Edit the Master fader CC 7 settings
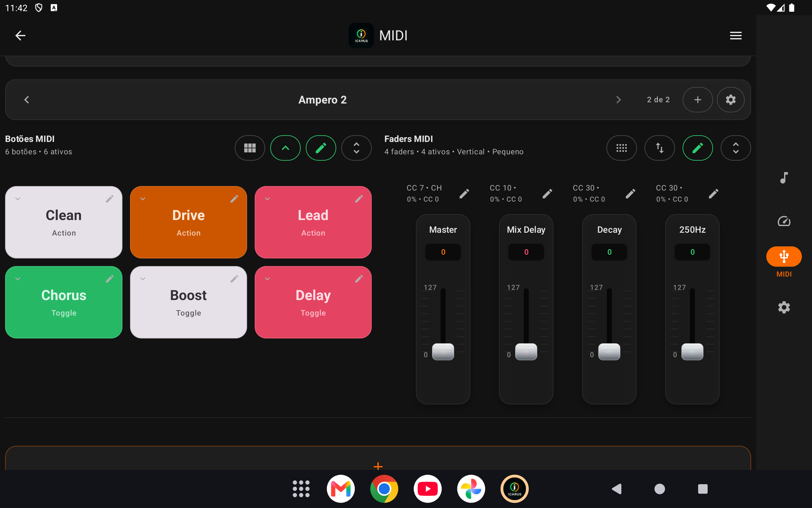The image size is (812, 508). [464, 194]
